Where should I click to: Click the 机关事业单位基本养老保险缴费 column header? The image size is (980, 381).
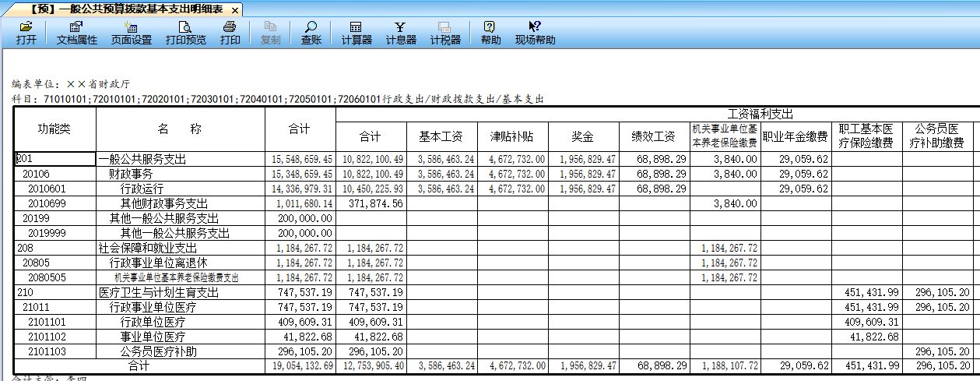pyautogui.click(x=725, y=136)
